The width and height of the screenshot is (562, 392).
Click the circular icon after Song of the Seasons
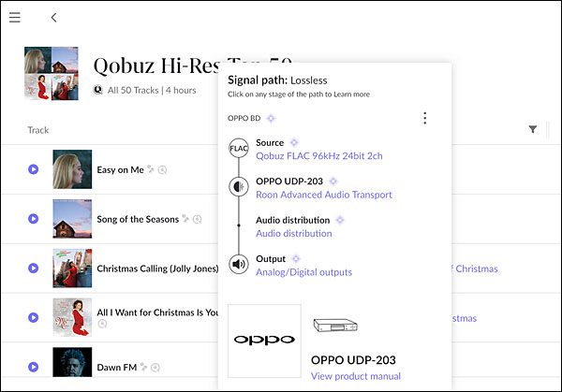click(197, 219)
